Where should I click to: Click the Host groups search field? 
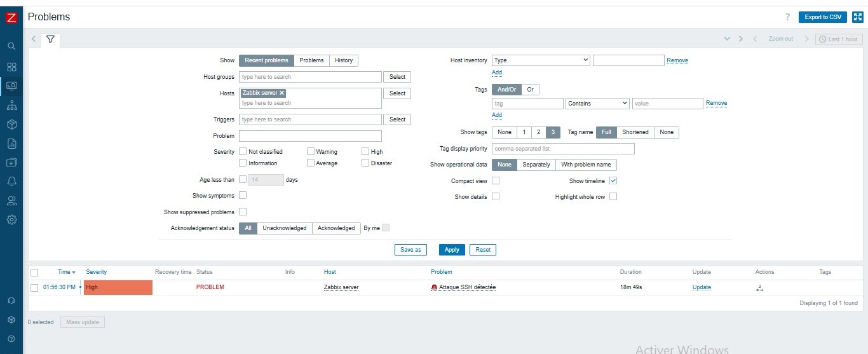310,77
